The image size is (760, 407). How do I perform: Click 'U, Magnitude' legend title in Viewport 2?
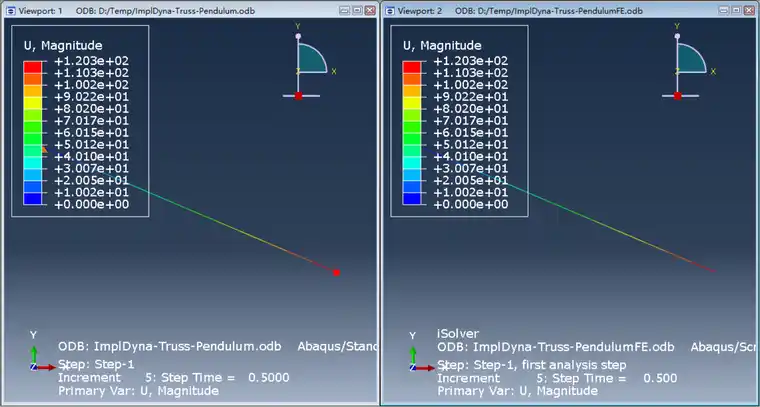(x=442, y=46)
